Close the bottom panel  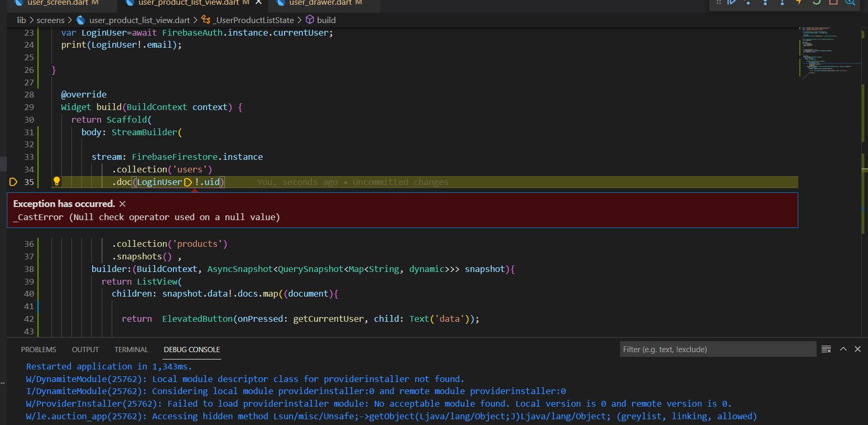pos(858,349)
